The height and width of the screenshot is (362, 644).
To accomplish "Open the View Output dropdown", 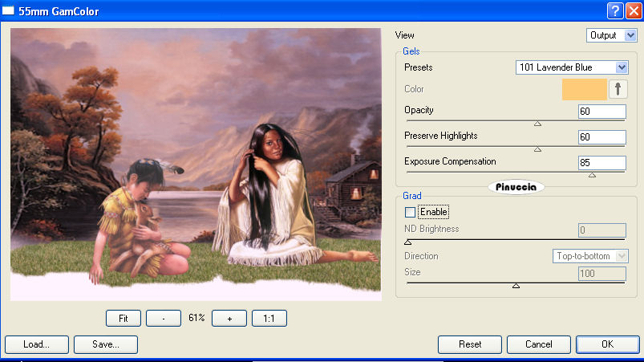I will 612,35.
